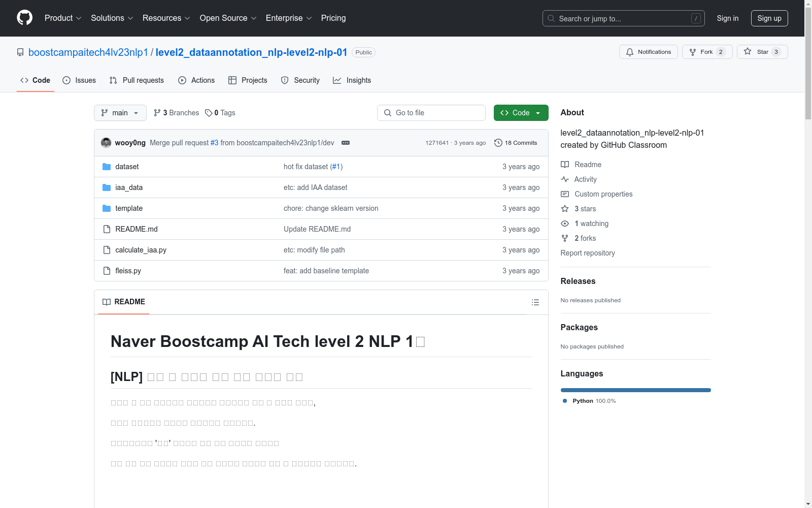The width and height of the screenshot is (812, 508).
Task: Click wooy0ng's avatar image
Action: [x=106, y=143]
